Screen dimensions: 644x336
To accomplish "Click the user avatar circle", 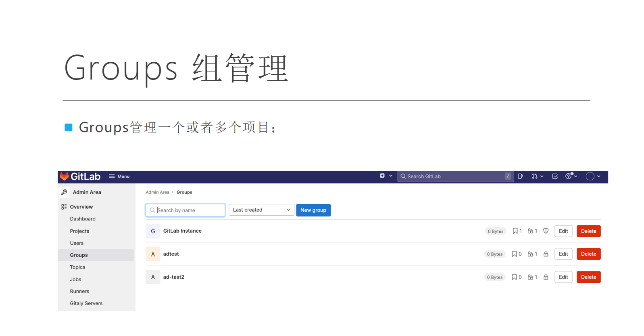I will pos(590,176).
